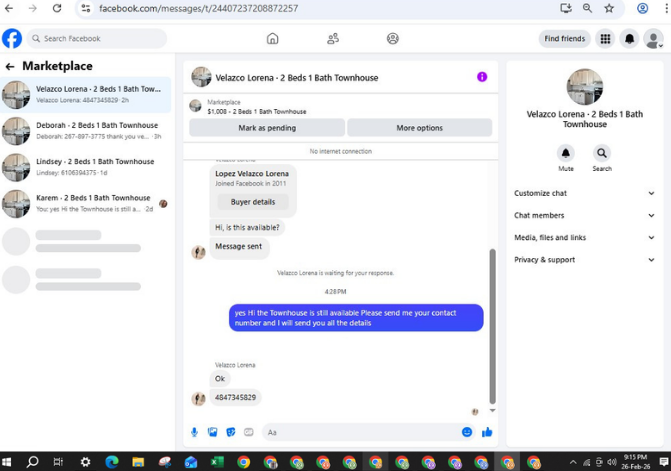The width and height of the screenshot is (671, 471).
Task: Choose a GIF
Action: (x=249, y=432)
